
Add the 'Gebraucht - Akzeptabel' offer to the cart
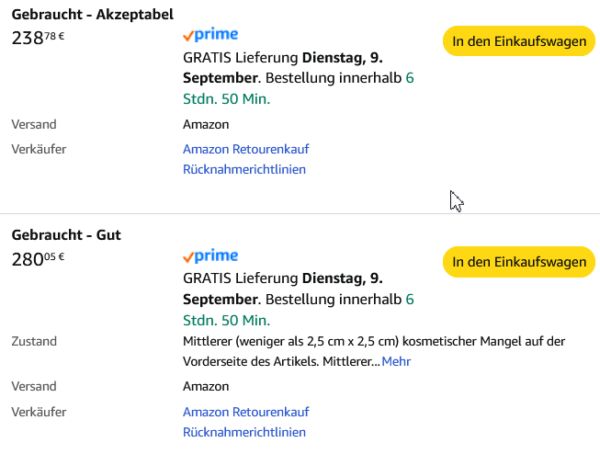518,41
